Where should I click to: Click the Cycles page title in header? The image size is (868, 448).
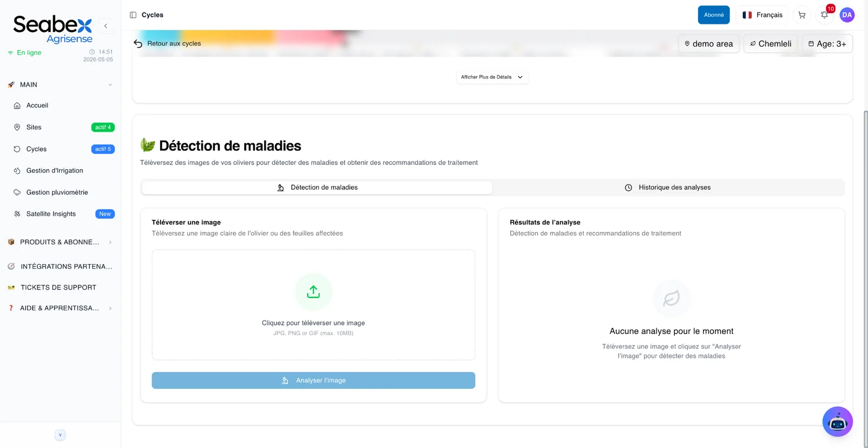tap(152, 15)
